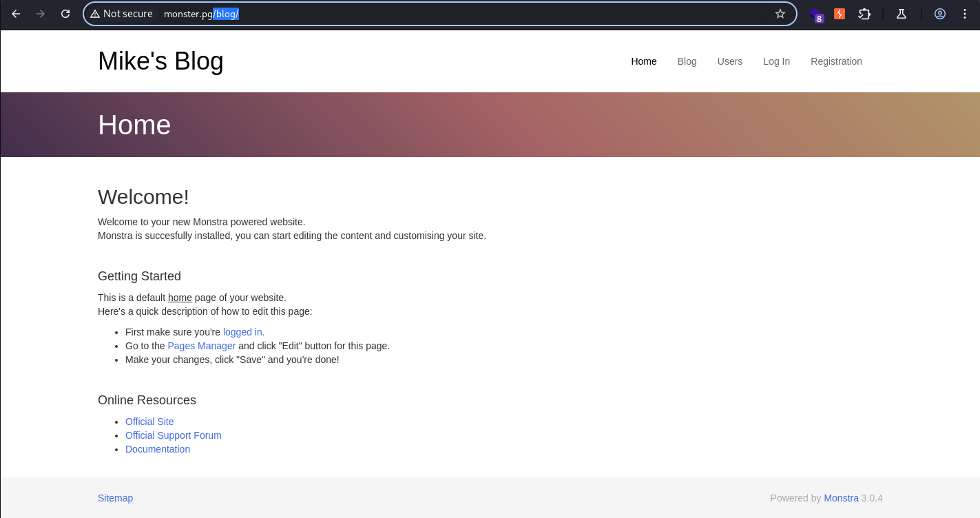The height and width of the screenshot is (518, 980).
Task: Open the Registration navigation item
Action: pyautogui.click(x=836, y=61)
